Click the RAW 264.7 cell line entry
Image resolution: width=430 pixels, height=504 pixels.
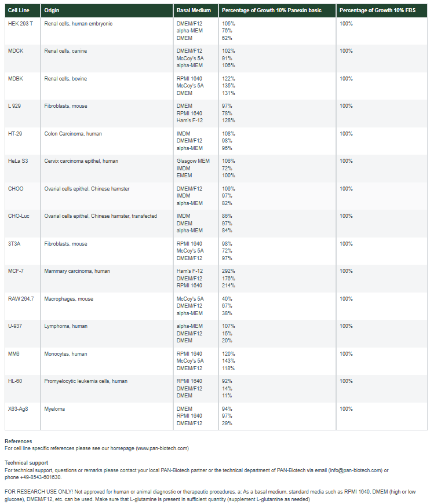pyautogui.click(x=21, y=299)
